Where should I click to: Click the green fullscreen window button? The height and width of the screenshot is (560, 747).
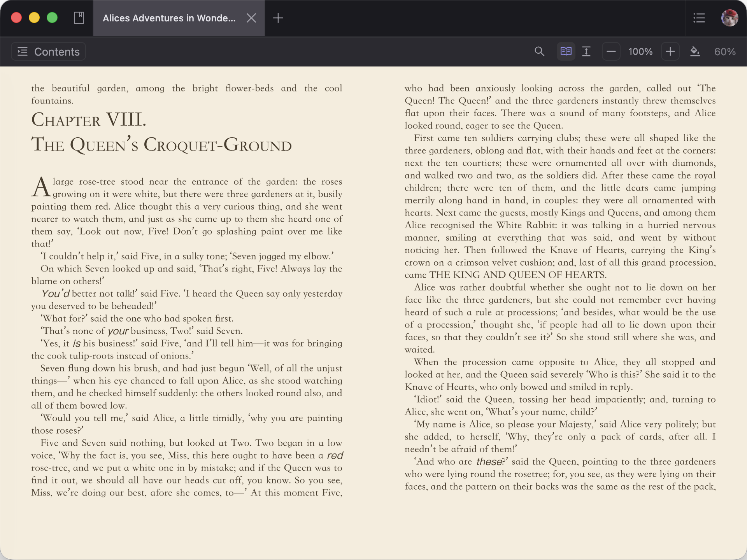coord(52,18)
